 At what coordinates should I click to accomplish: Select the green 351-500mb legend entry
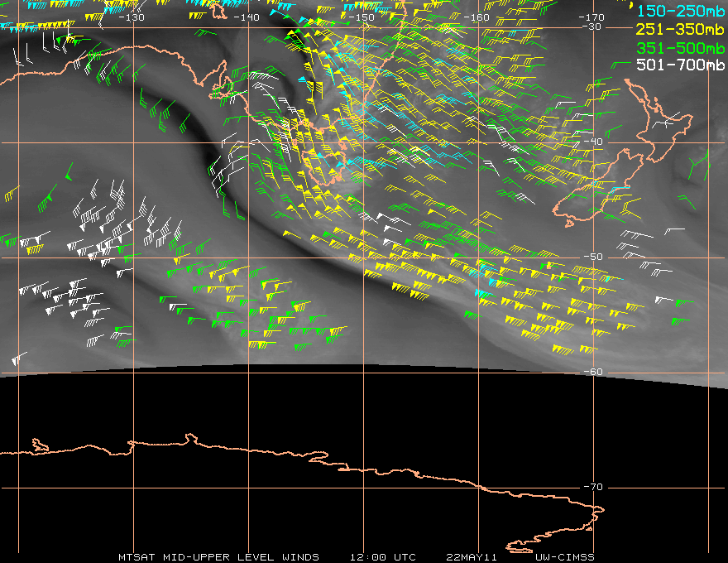[x=677, y=46]
